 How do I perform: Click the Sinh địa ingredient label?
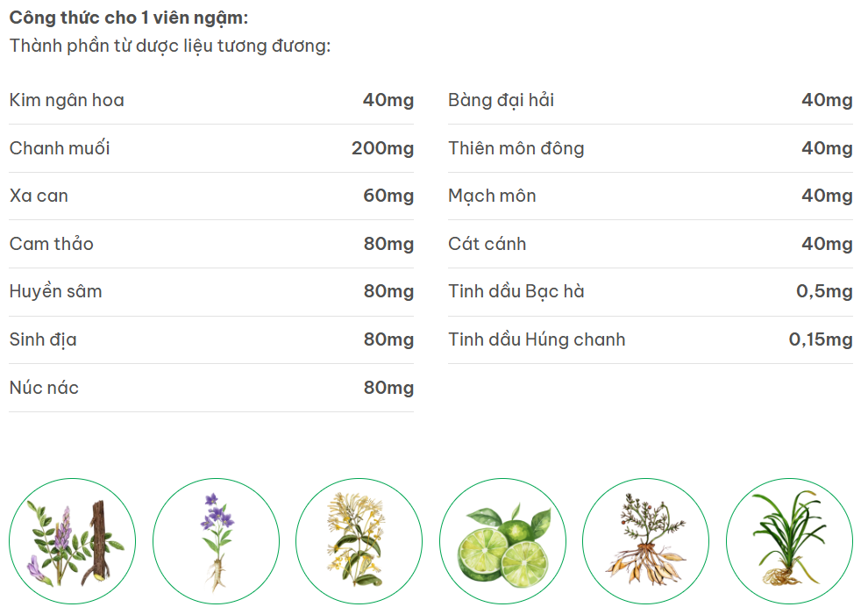point(43,339)
